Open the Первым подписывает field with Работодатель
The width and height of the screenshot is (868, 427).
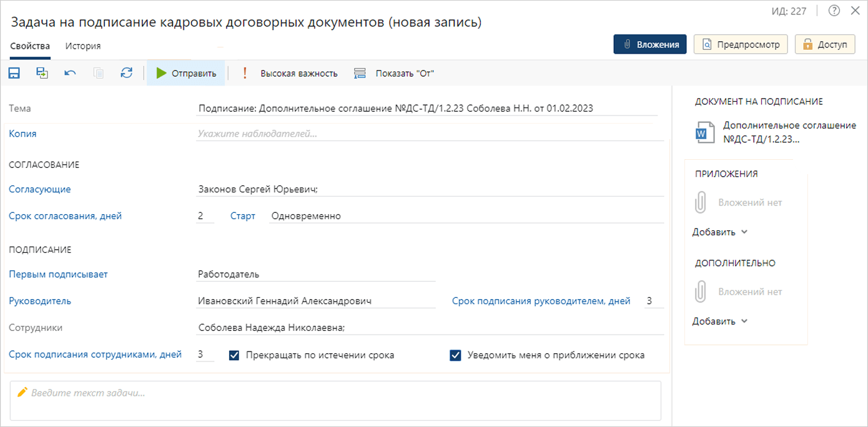(x=315, y=274)
